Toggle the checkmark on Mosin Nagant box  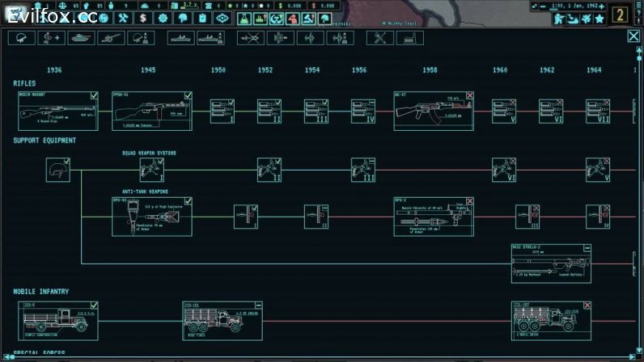coord(94,95)
